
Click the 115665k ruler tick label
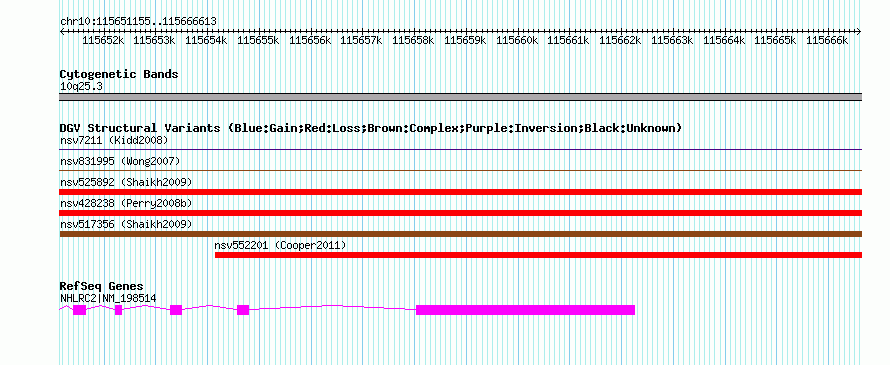(775, 40)
